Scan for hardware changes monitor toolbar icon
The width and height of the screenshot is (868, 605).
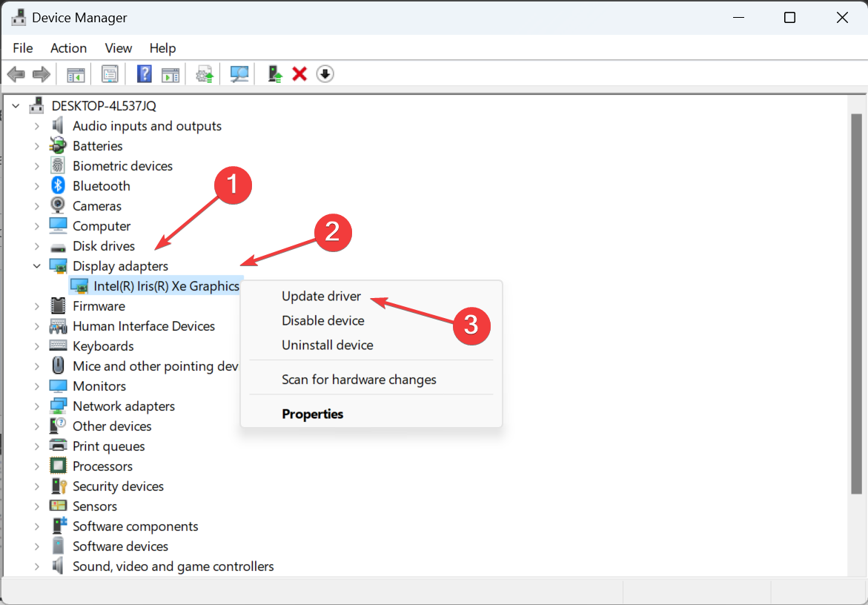tap(239, 74)
